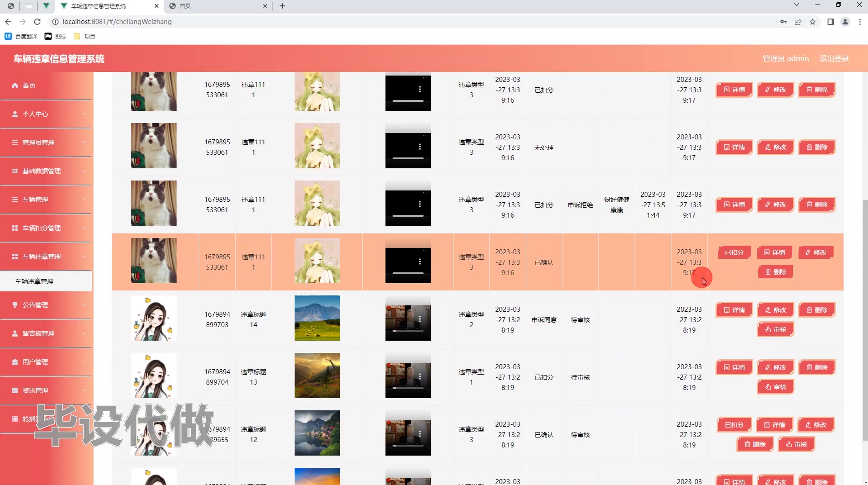Open lake village image in 违章标题 12 row
The image size is (868, 485).
coord(317,433)
